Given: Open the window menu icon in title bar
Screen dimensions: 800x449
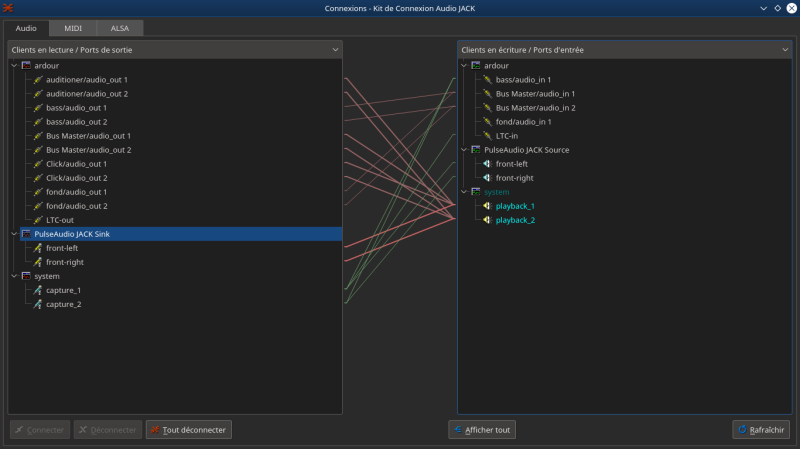Looking at the screenshot, I should (x=8, y=8).
